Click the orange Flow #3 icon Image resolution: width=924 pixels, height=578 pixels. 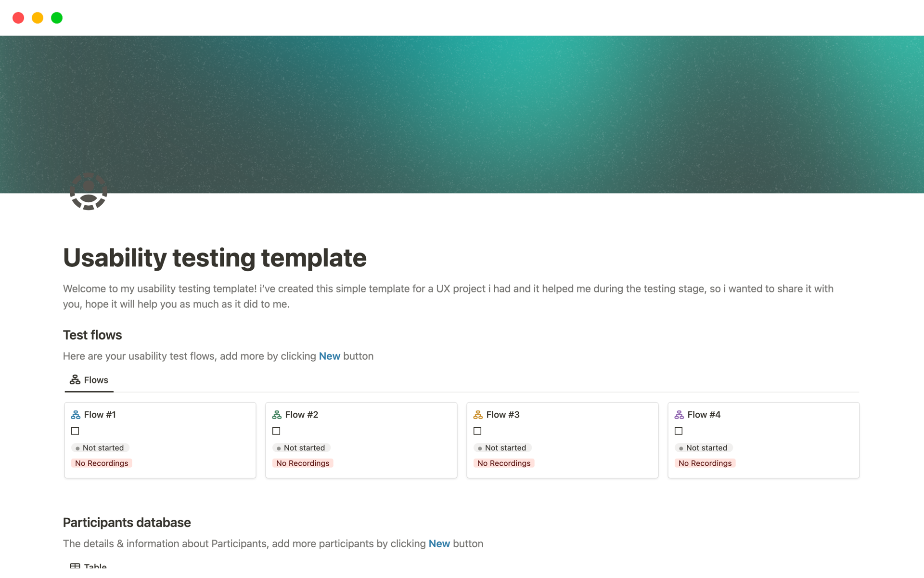(478, 415)
